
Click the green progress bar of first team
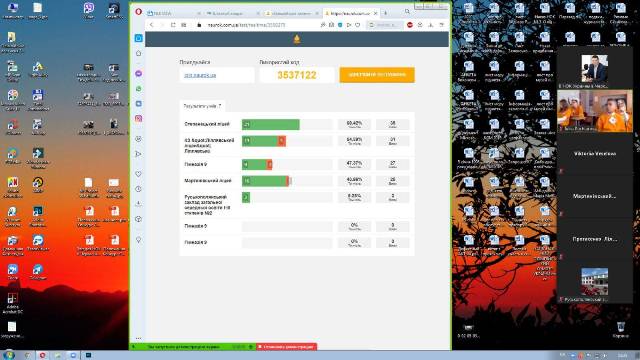pyautogui.click(x=271, y=124)
